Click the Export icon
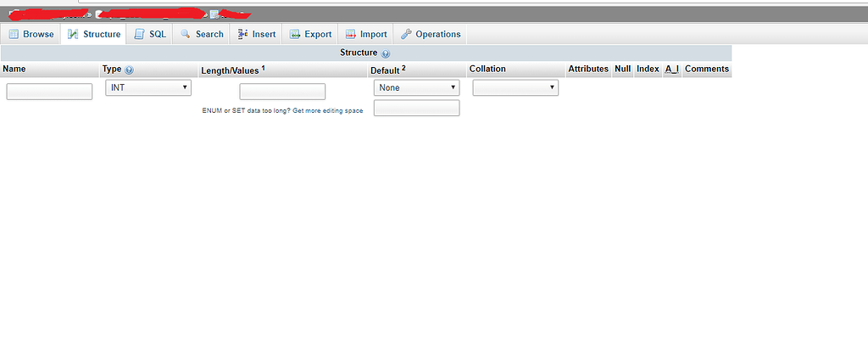Viewport: 868px width, 363px height. pos(295,34)
